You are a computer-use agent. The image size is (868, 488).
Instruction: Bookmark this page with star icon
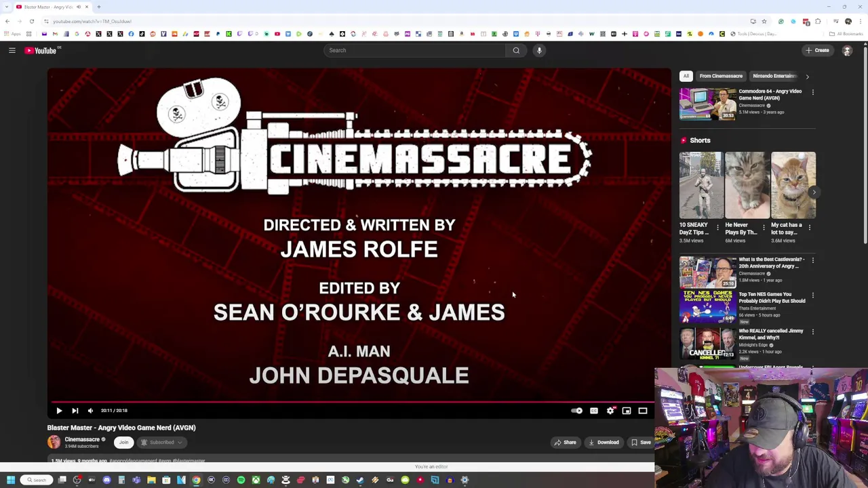(x=764, y=21)
